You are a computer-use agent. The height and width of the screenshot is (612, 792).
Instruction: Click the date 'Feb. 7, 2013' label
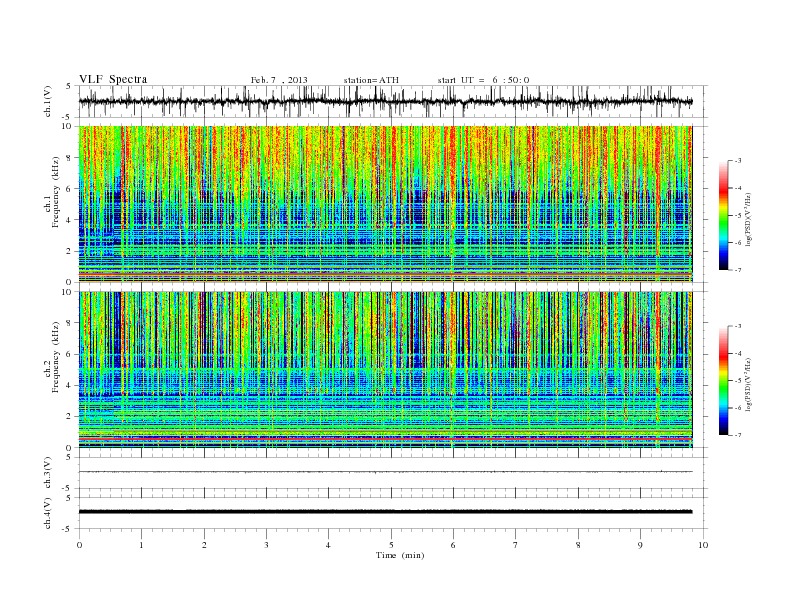(279, 80)
